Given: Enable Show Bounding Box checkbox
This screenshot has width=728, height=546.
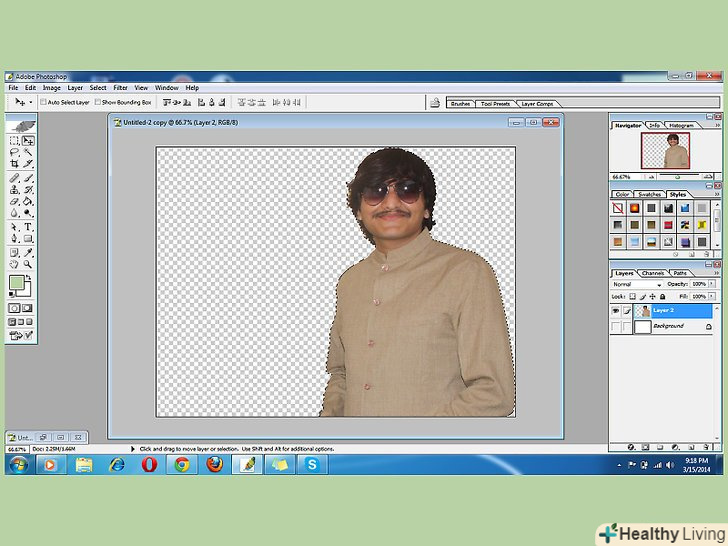Looking at the screenshot, I should point(98,102).
